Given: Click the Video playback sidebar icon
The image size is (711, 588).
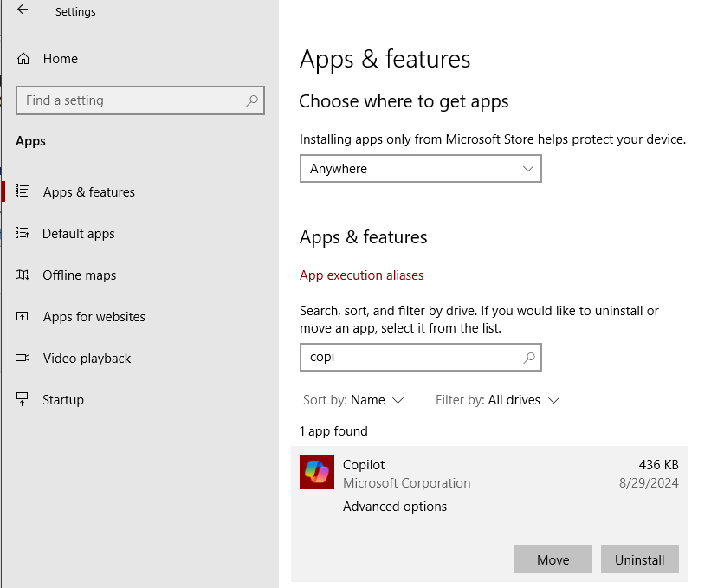Looking at the screenshot, I should [23, 359].
